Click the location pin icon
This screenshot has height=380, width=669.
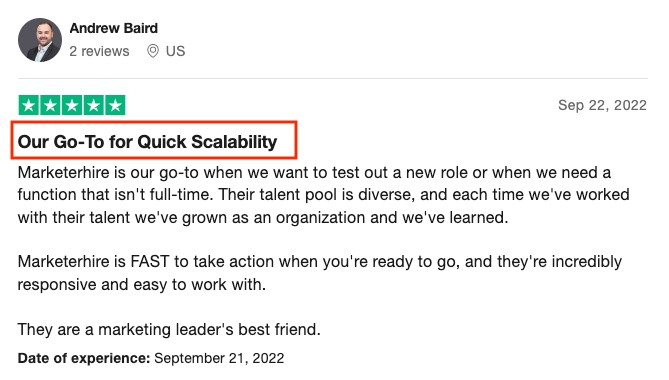click(x=153, y=51)
